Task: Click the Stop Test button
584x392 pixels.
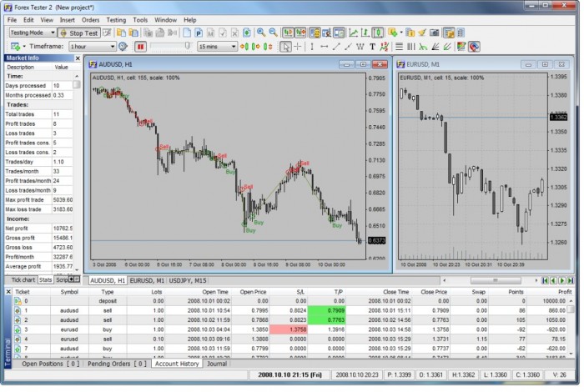Action: tap(80, 33)
